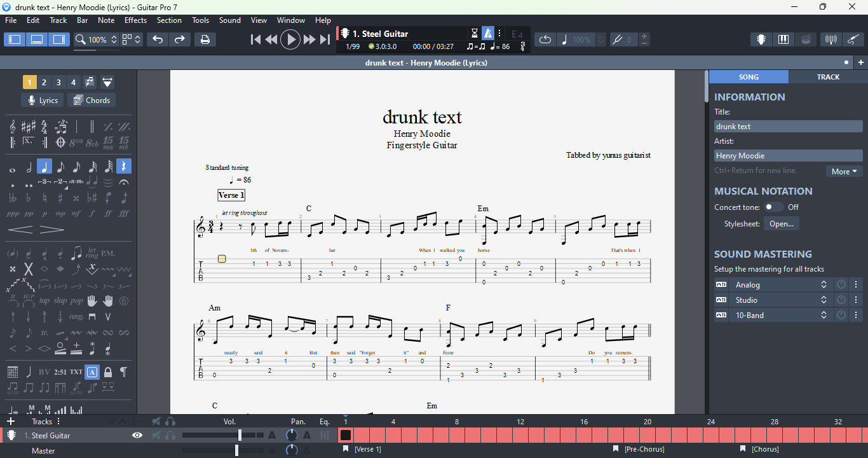Click the key signature sharps icon
Viewport: 868px width, 458px height.
(29, 127)
